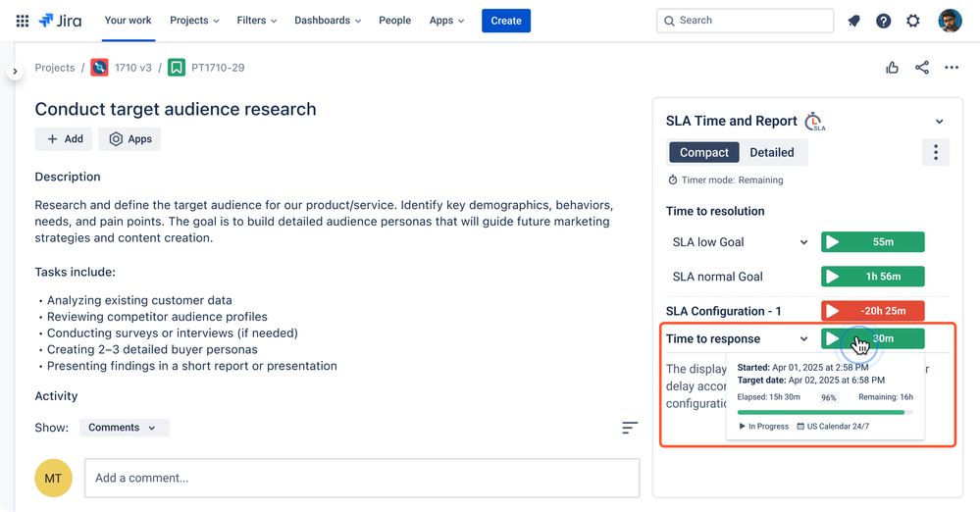Image resolution: width=980 pixels, height=512 pixels.
Task: Click the 1h 56m SLA normal Goal timer
Action: [x=872, y=277]
